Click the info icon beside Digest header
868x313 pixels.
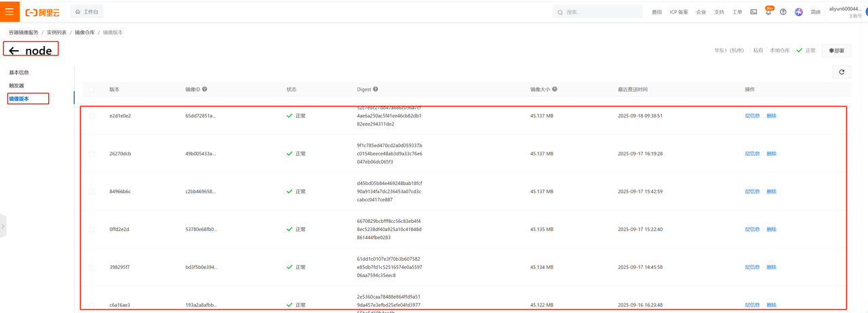coord(376,89)
